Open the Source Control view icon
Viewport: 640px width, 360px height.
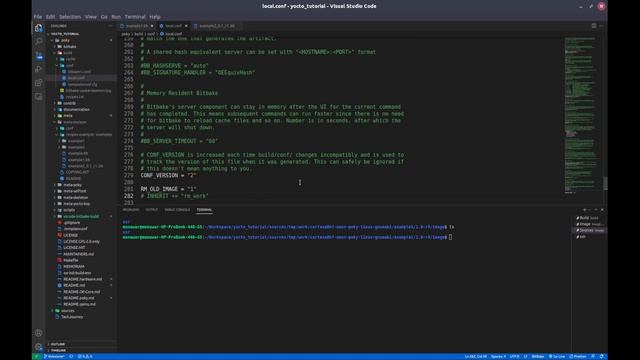point(38,55)
